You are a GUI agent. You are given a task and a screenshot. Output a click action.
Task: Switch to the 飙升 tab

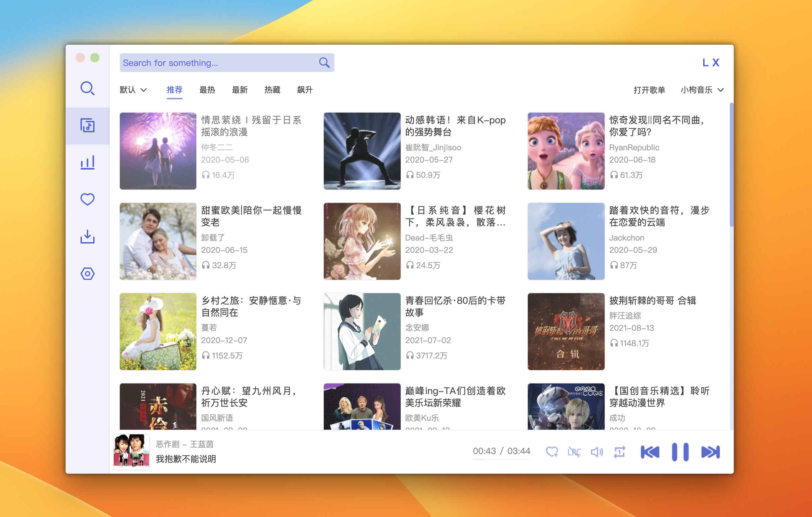coord(304,90)
